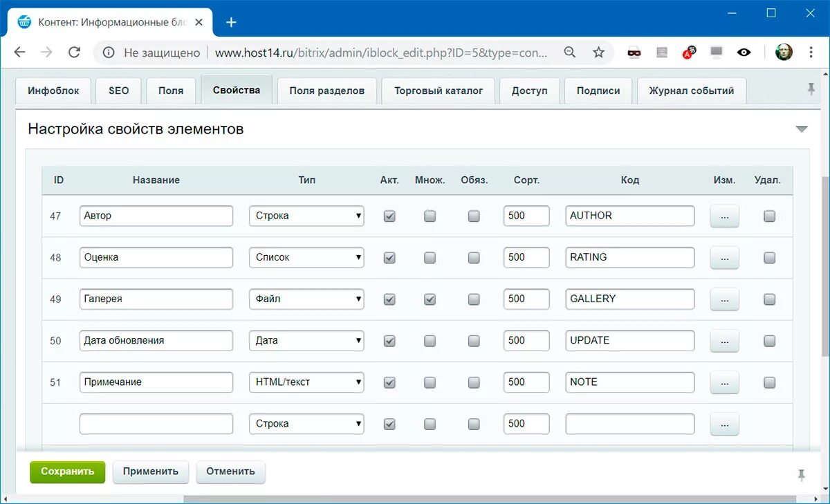The height and width of the screenshot is (504, 830).
Task: Open the Доступ tab
Action: 530,91
